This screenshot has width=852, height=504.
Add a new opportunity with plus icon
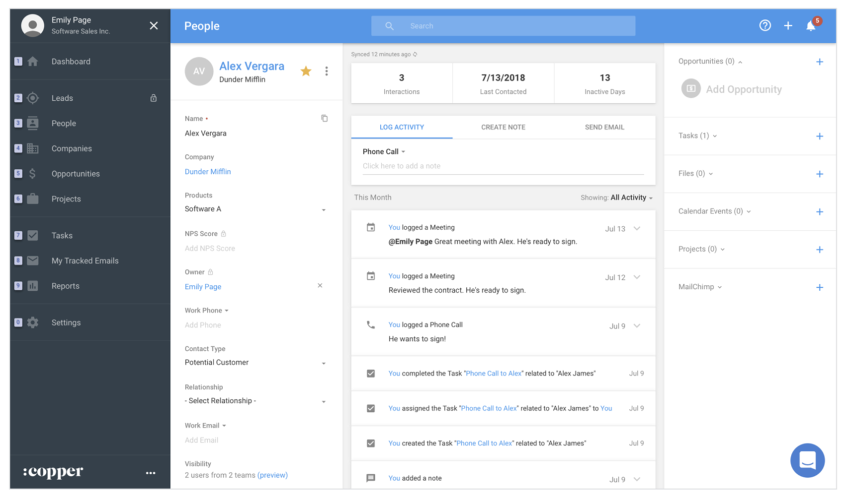[819, 62]
